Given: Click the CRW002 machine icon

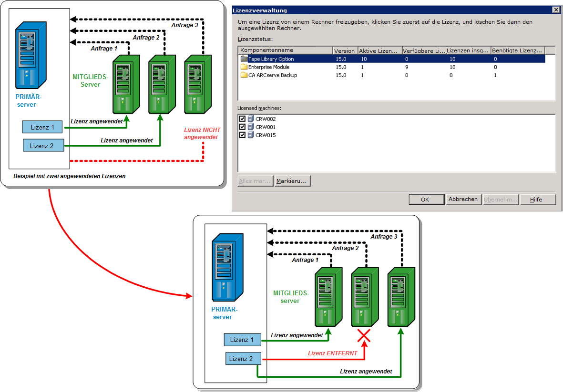Looking at the screenshot, I should click(x=251, y=119).
